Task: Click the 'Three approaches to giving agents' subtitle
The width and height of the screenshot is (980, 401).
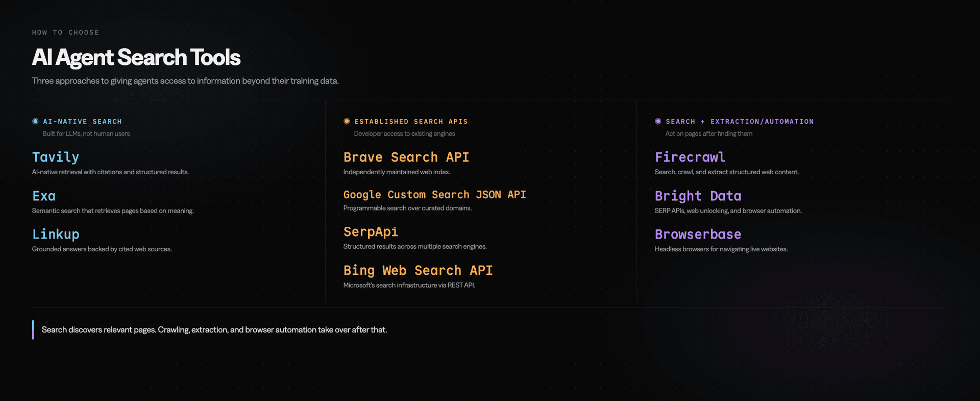Action: pos(185,81)
